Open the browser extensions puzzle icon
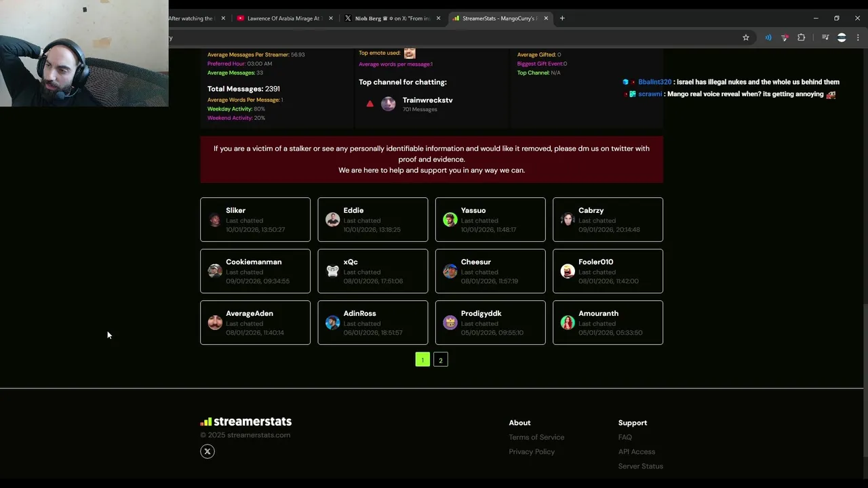 pyautogui.click(x=802, y=38)
